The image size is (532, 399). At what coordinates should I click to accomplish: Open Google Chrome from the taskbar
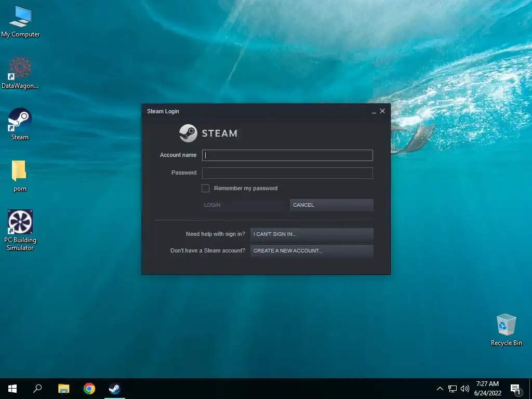[89, 389]
